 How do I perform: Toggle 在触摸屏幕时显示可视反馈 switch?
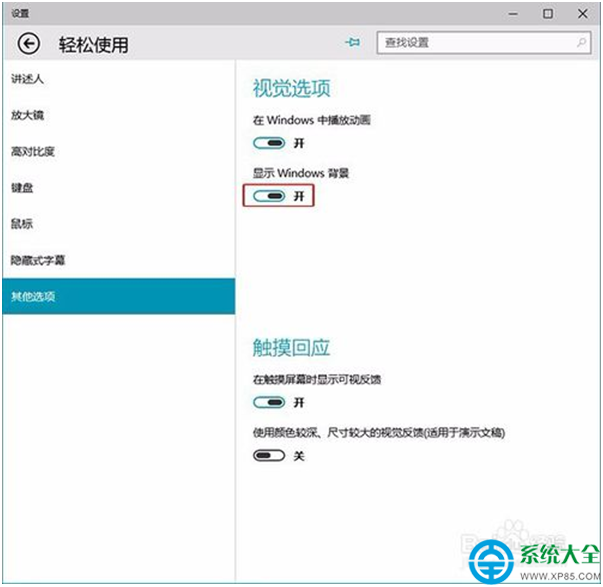[269, 403]
